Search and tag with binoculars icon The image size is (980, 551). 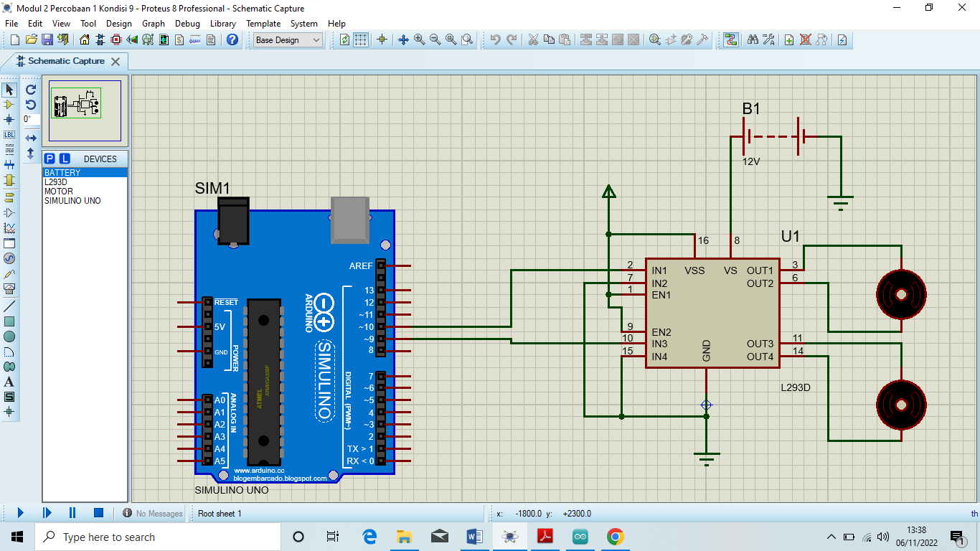753,40
